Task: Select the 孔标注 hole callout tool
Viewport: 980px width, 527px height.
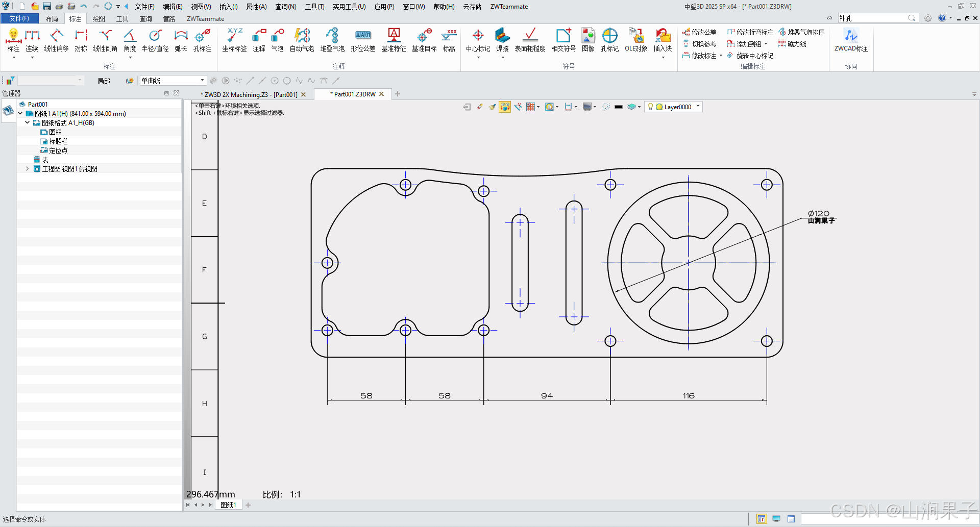Action: [x=202, y=40]
